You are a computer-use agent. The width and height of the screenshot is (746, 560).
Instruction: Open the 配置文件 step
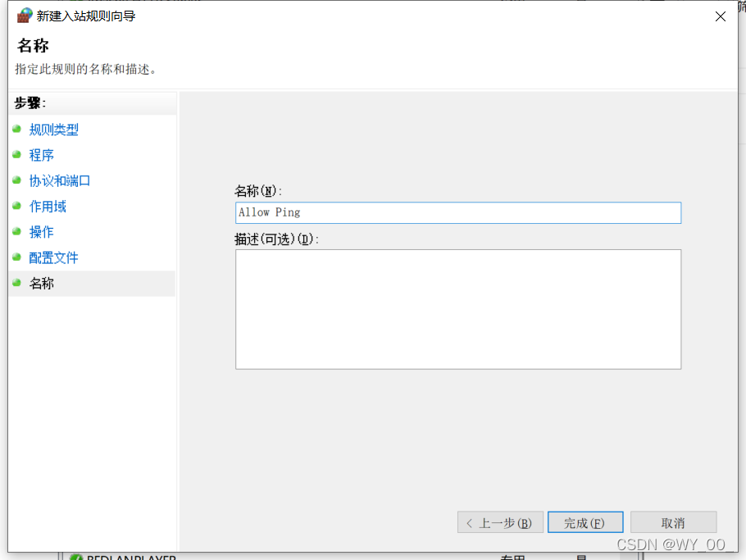[x=53, y=258]
